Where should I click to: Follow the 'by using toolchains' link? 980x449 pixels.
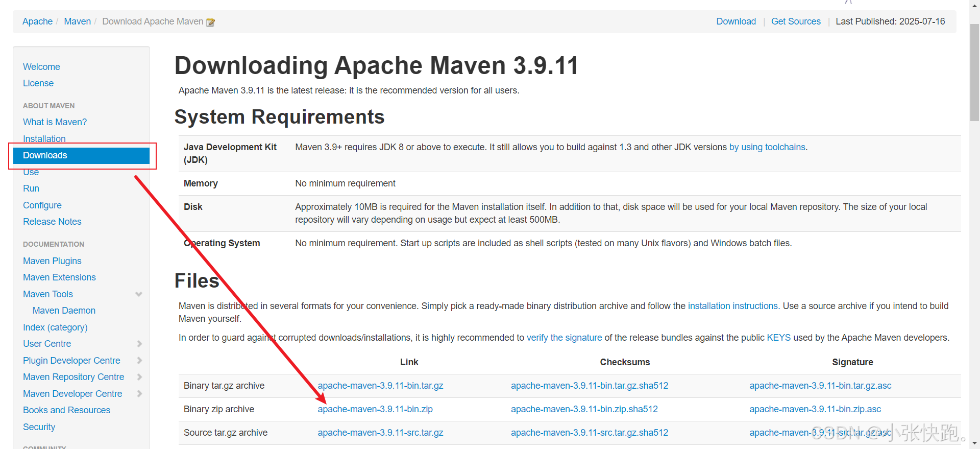(x=767, y=147)
